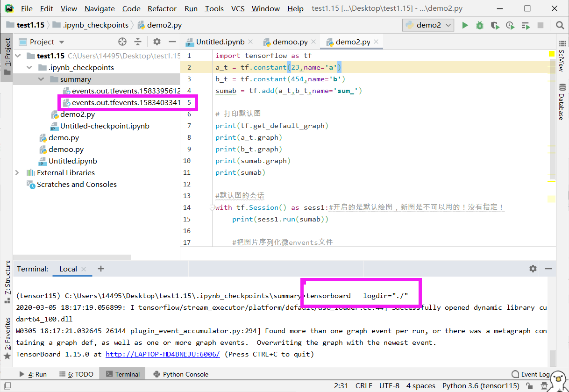Run demo2 with coverage
This screenshot has width=569, height=392.
point(495,25)
